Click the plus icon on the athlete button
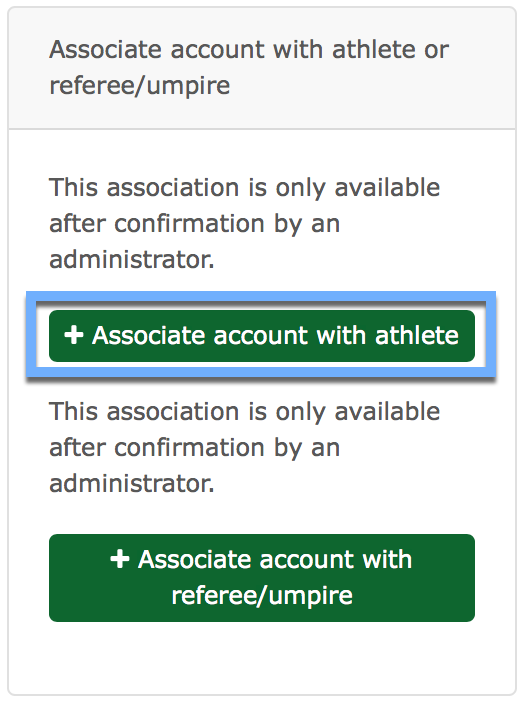The image size is (522, 702). [74, 335]
